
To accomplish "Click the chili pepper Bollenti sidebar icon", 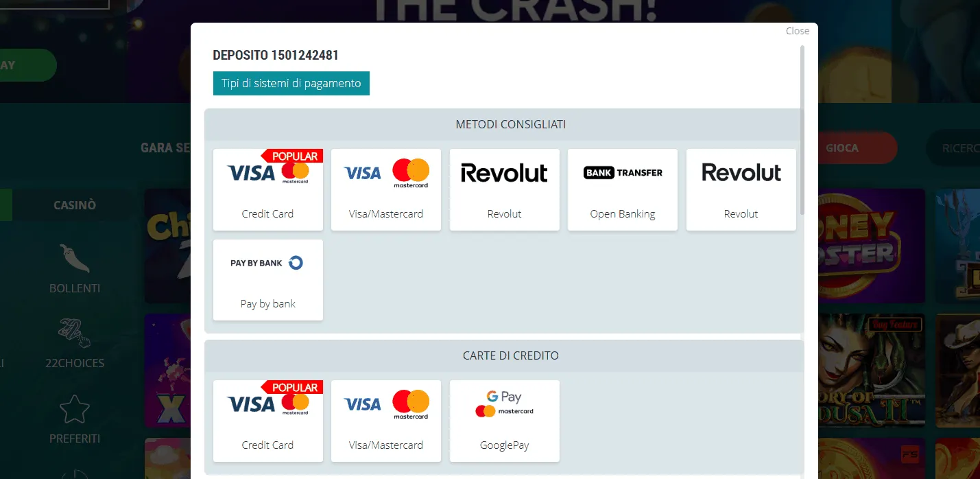I will (74, 259).
